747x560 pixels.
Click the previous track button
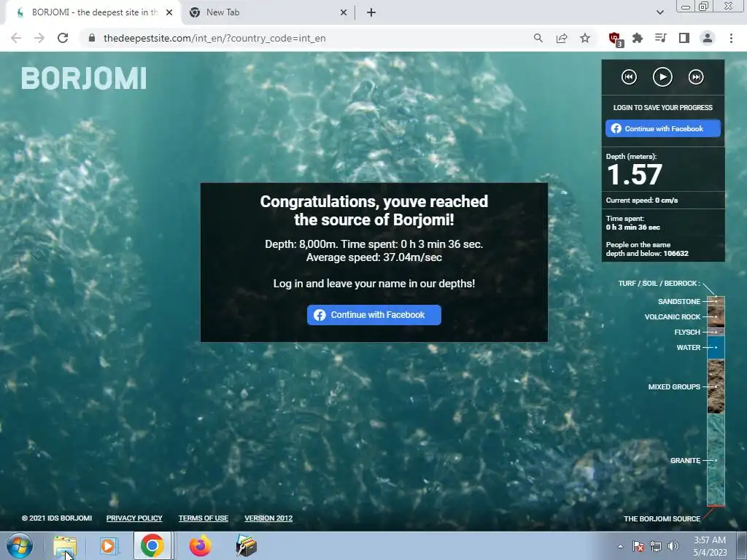(x=629, y=77)
